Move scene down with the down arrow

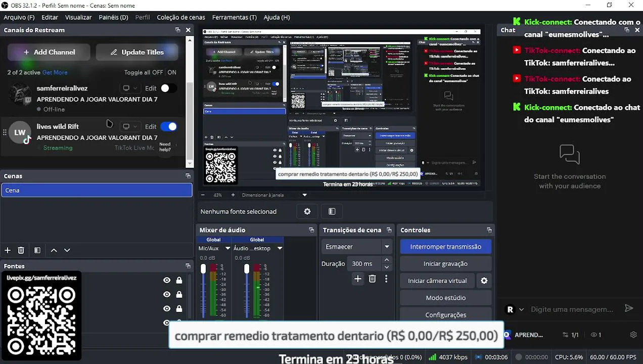tap(67, 250)
